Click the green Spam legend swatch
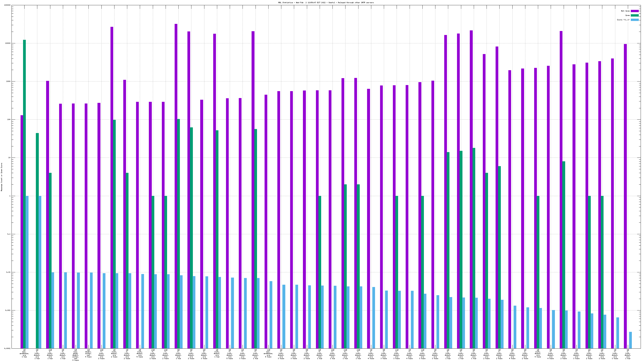644x362 pixels. 635,16
